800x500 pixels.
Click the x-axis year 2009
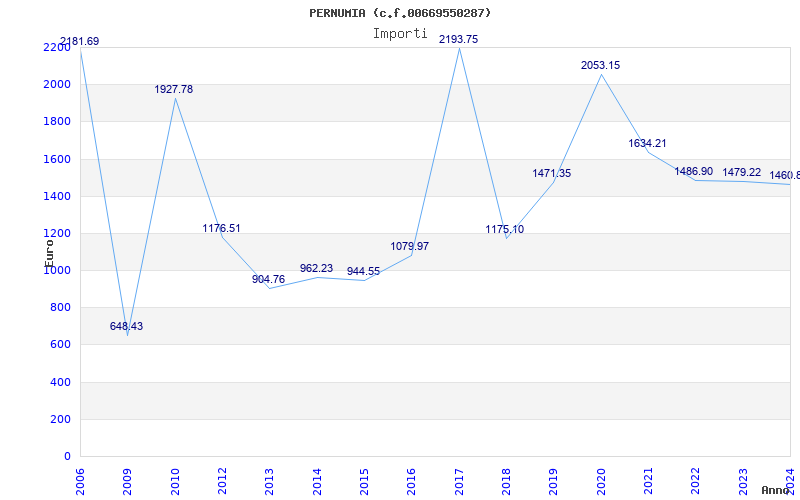[127, 482]
